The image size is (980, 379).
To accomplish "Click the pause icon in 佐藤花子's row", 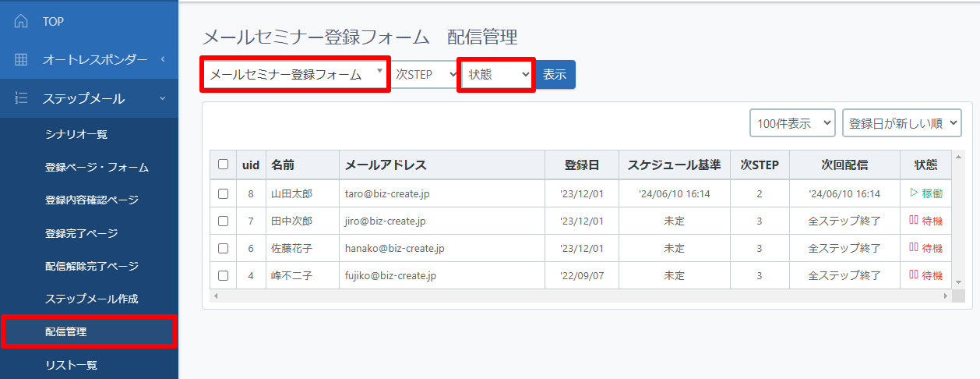I will 914,248.
